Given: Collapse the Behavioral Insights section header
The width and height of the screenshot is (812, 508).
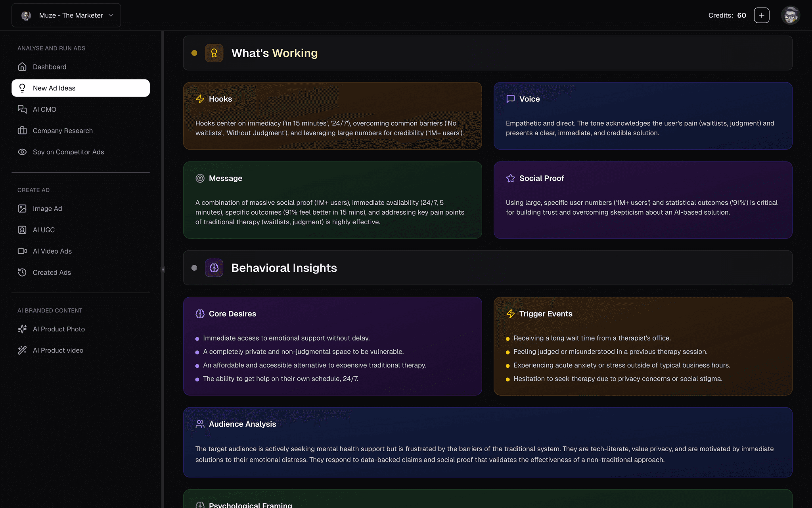Looking at the screenshot, I should pyautogui.click(x=487, y=268).
